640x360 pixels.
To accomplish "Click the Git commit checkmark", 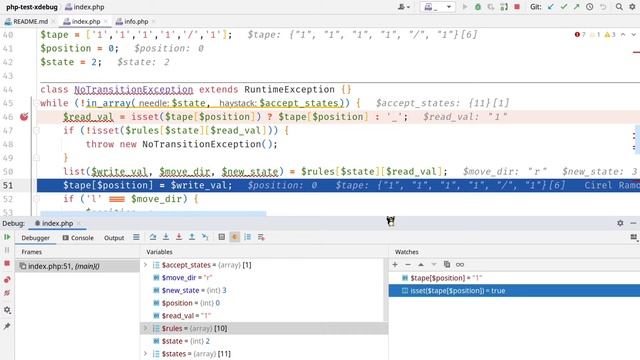I will [x=564, y=7].
